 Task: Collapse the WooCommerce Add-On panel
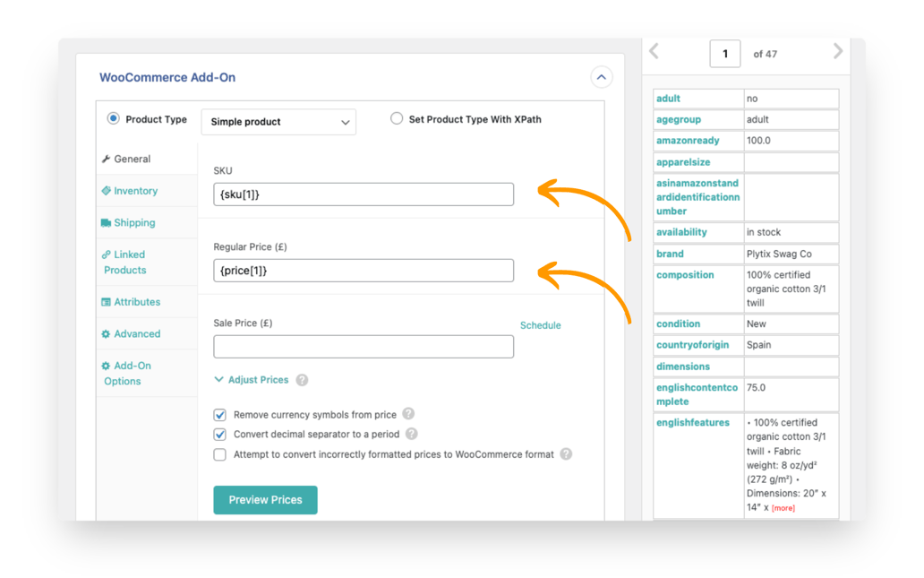pos(601,77)
